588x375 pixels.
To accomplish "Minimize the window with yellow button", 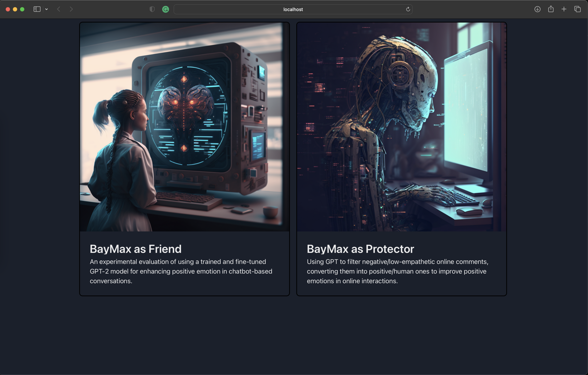I will point(15,9).
